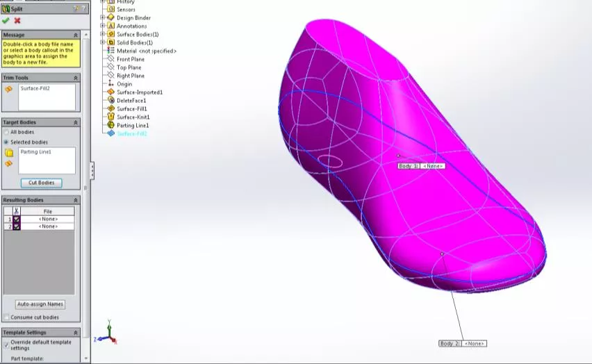The image size is (592, 364).
Task: Select Parting Line1 in the Target Bodies list
Action: point(36,152)
